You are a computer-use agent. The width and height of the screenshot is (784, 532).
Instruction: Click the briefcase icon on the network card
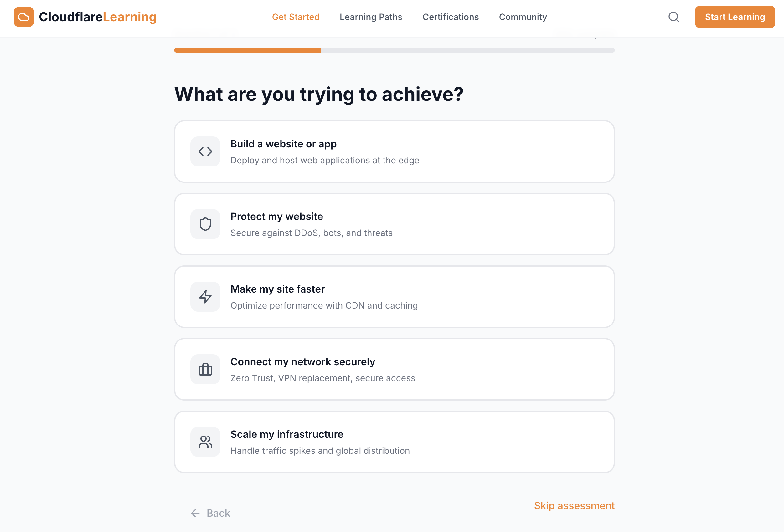pyautogui.click(x=205, y=369)
